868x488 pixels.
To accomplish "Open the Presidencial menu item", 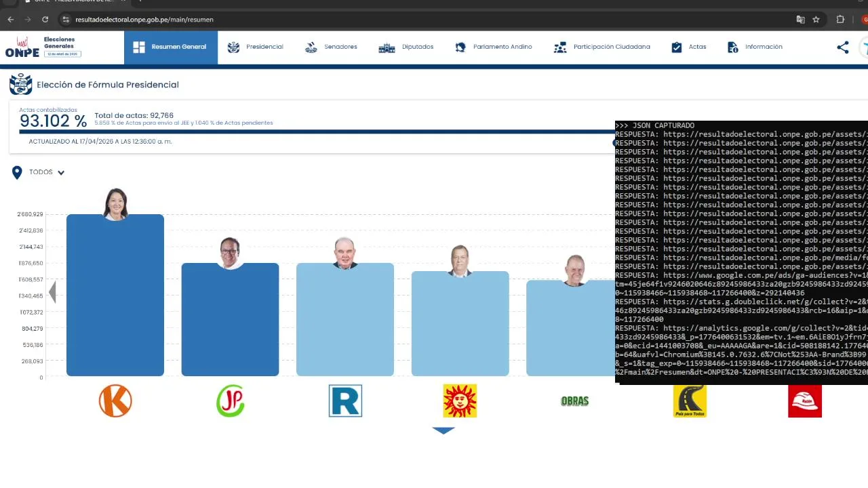I will (255, 47).
